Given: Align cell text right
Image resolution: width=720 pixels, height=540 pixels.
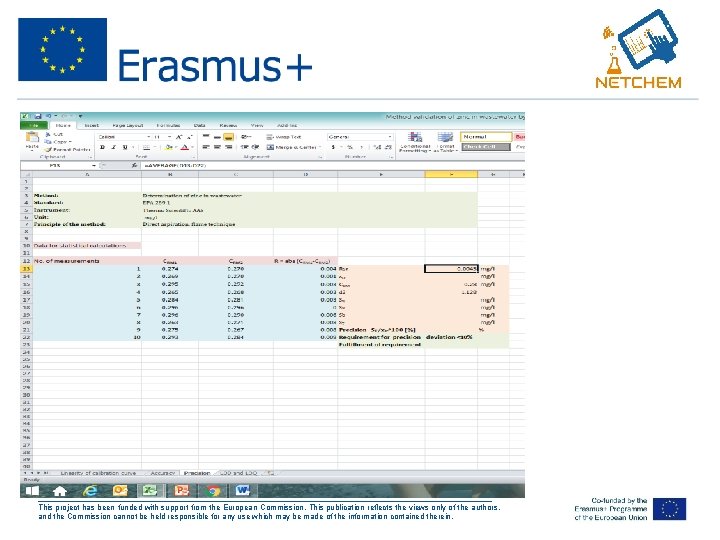Looking at the screenshot, I should coord(228,147).
